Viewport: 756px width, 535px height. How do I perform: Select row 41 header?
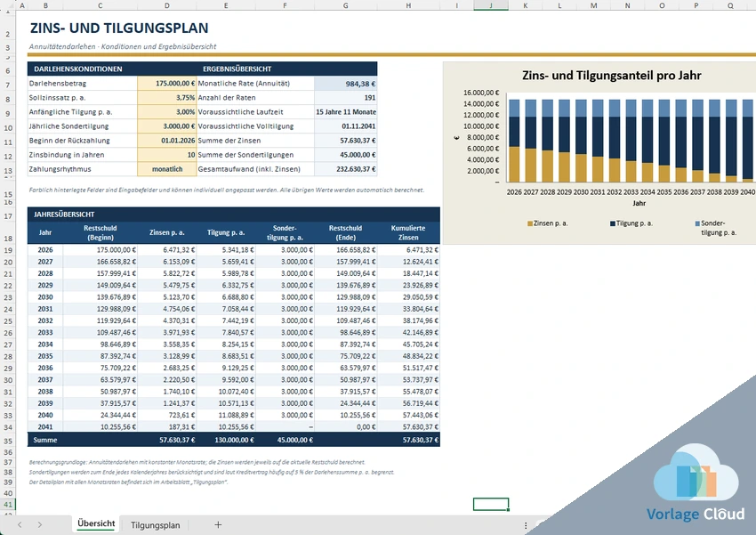(8, 505)
